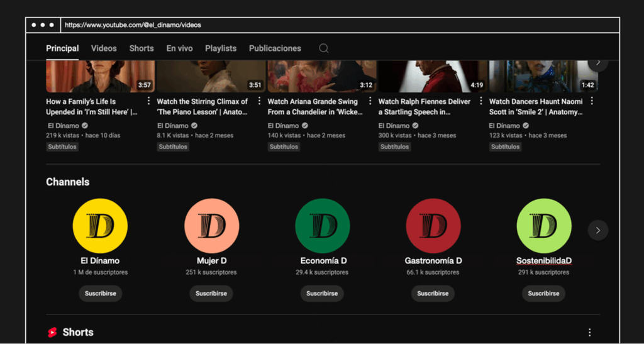
Task: Open 'Watch the Stirring Climax' video title
Action: pos(203,107)
